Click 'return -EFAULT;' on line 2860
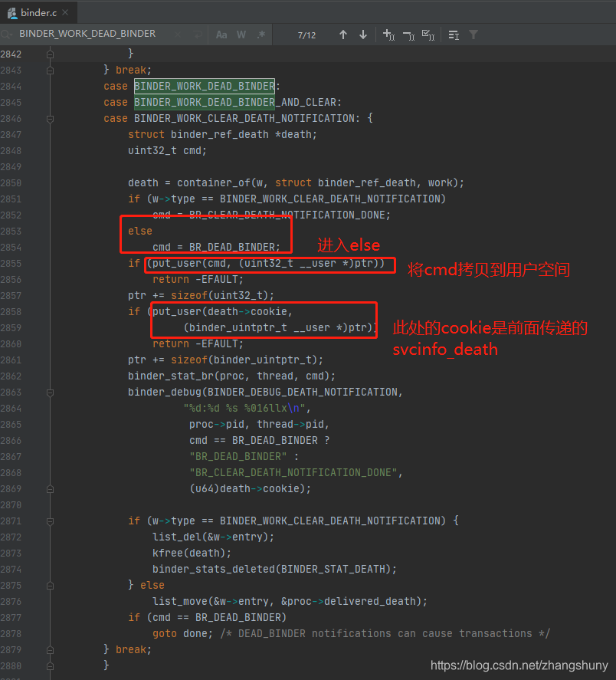 tap(198, 344)
